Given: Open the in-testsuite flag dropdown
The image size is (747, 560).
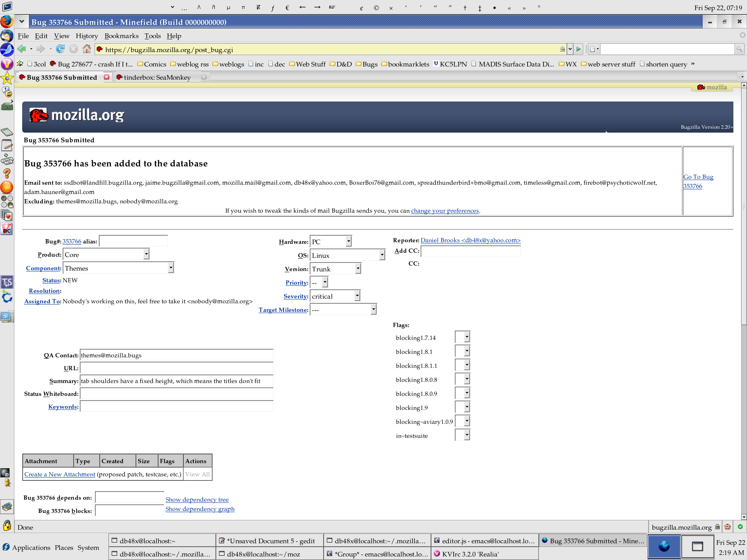Looking at the screenshot, I should pos(463,435).
